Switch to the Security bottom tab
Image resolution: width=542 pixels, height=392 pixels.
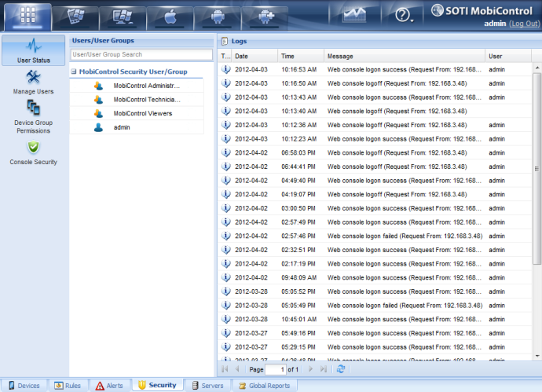click(x=158, y=385)
